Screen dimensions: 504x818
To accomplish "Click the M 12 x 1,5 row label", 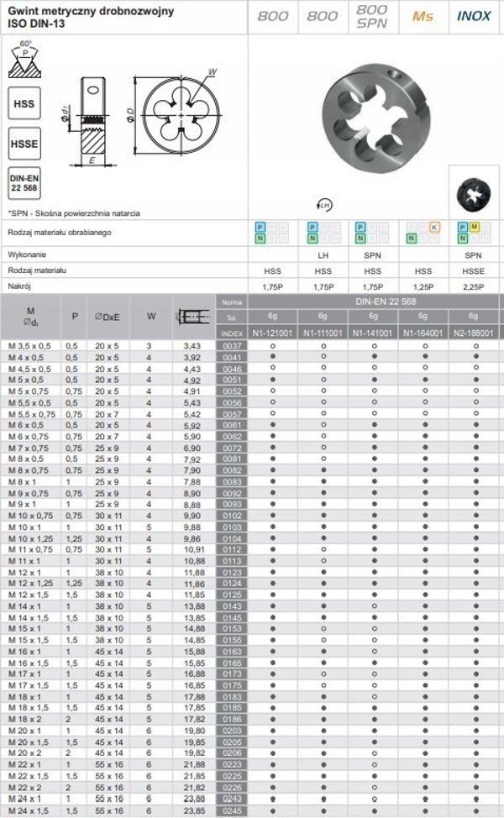I will point(29,595).
